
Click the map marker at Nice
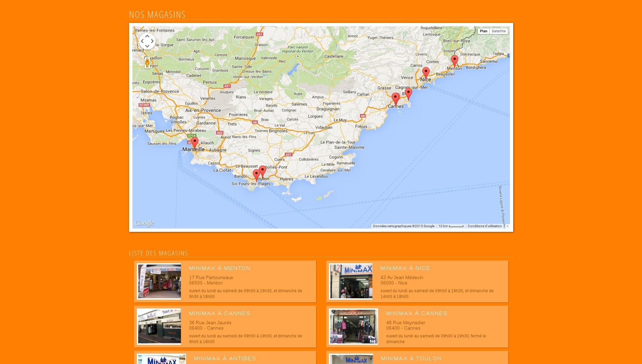(426, 73)
